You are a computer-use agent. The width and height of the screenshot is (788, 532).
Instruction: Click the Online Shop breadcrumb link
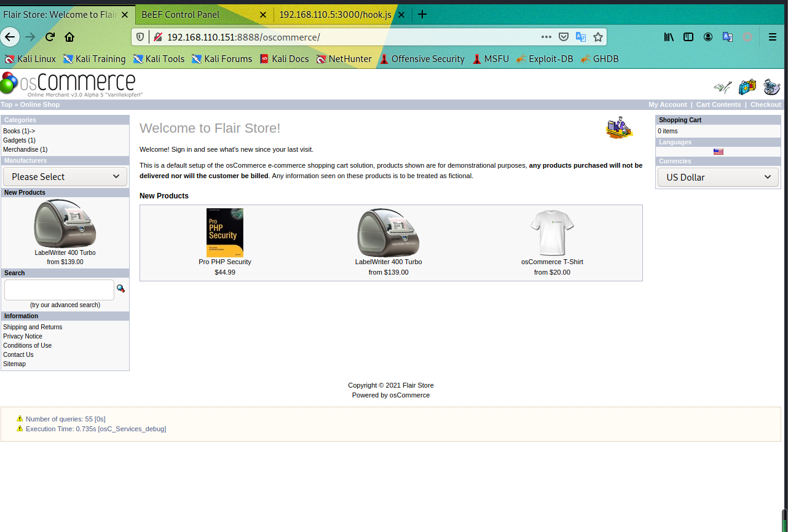click(40, 104)
